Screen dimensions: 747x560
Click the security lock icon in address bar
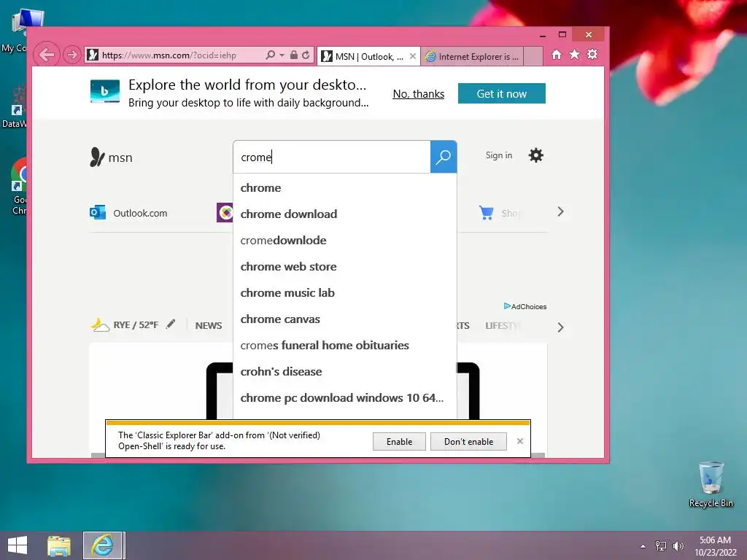point(294,55)
